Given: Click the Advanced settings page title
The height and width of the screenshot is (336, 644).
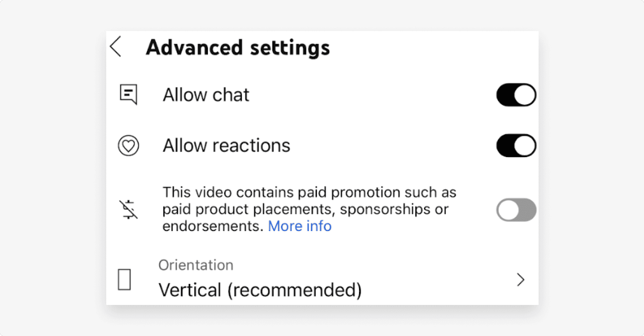Looking at the screenshot, I should pos(238,47).
